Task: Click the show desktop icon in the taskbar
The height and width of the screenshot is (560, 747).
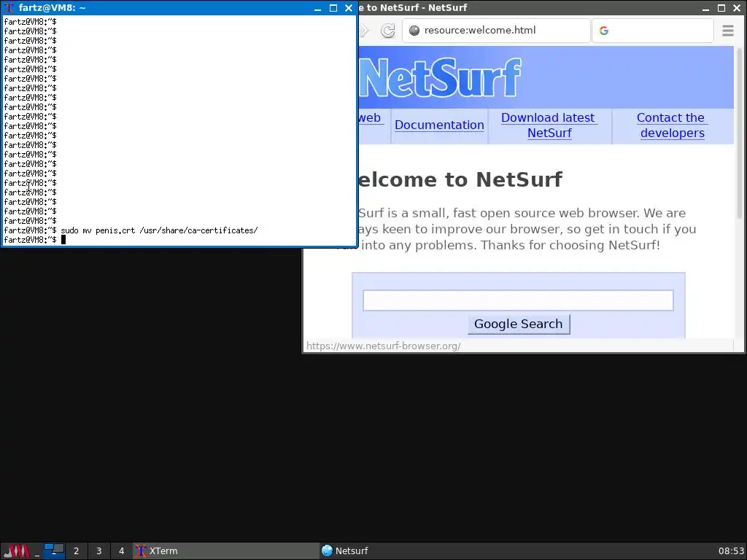Action: tap(37, 551)
